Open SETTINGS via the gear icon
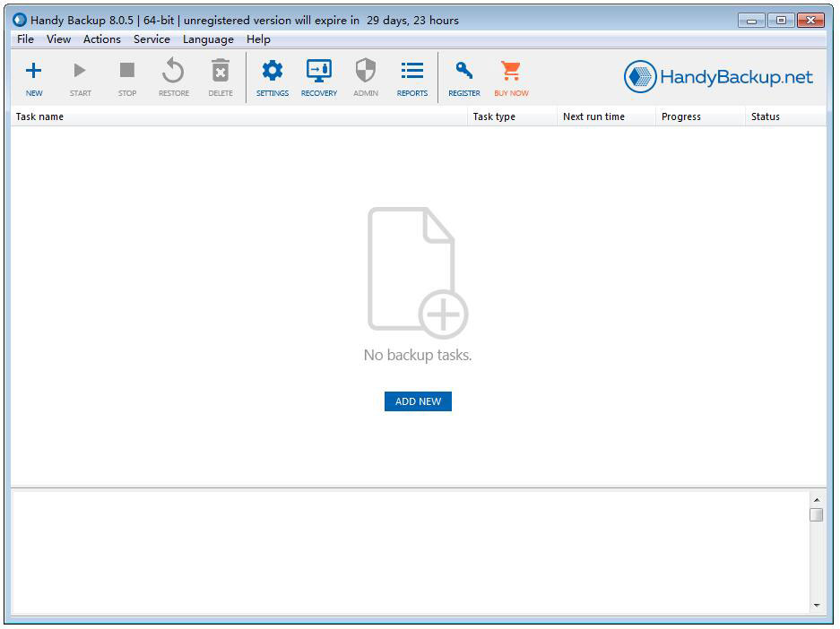This screenshot has height=629, width=840. click(272, 70)
